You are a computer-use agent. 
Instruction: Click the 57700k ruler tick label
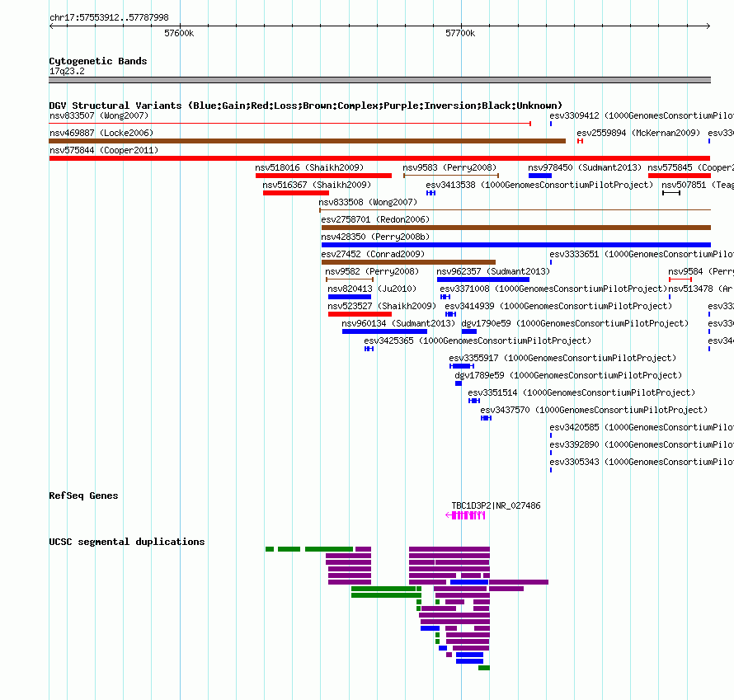(460, 33)
